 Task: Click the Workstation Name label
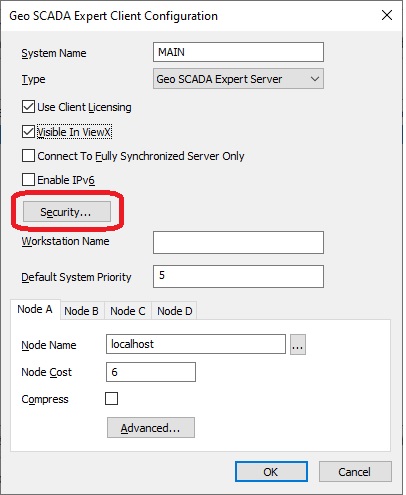pyautogui.click(x=65, y=241)
